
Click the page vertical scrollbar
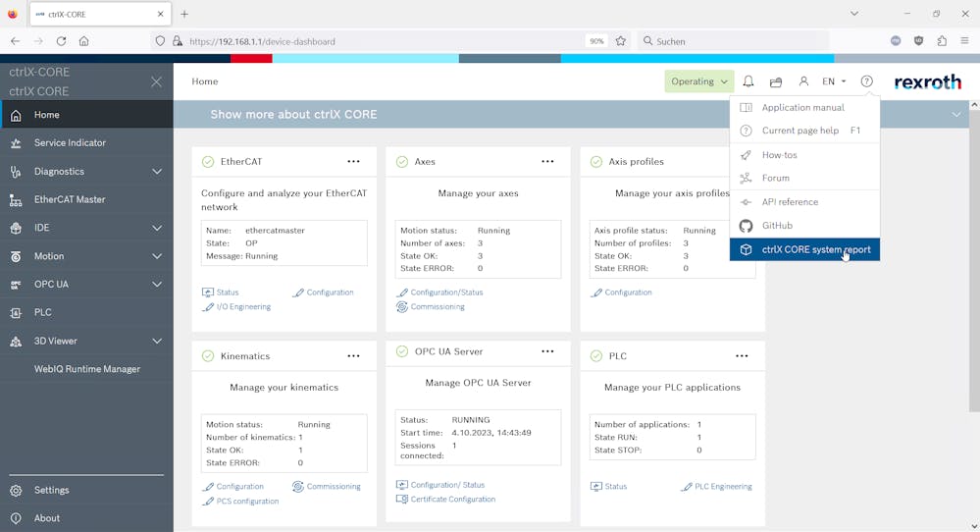tap(974, 262)
